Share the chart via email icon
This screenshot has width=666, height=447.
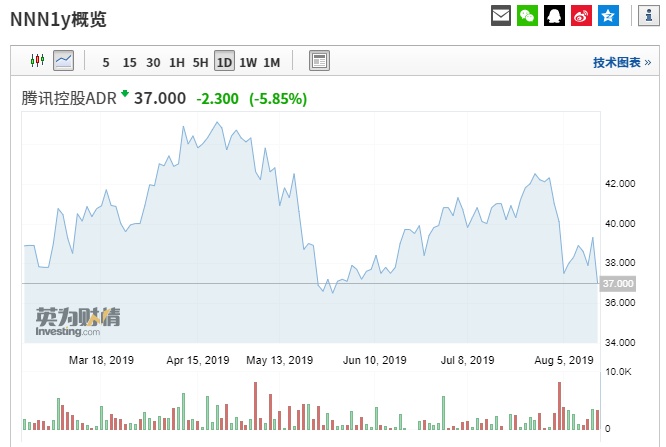(501, 16)
